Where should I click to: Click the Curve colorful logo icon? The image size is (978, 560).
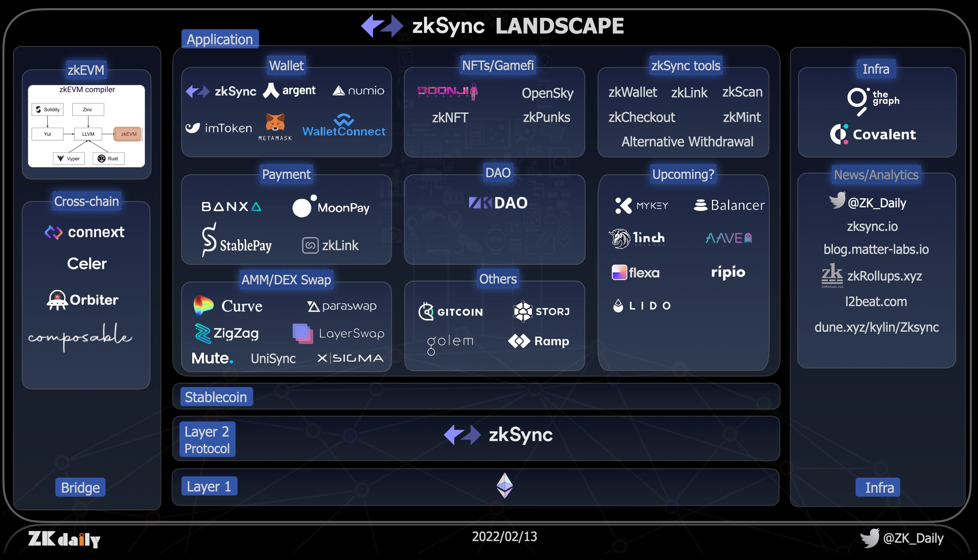click(x=203, y=306)
